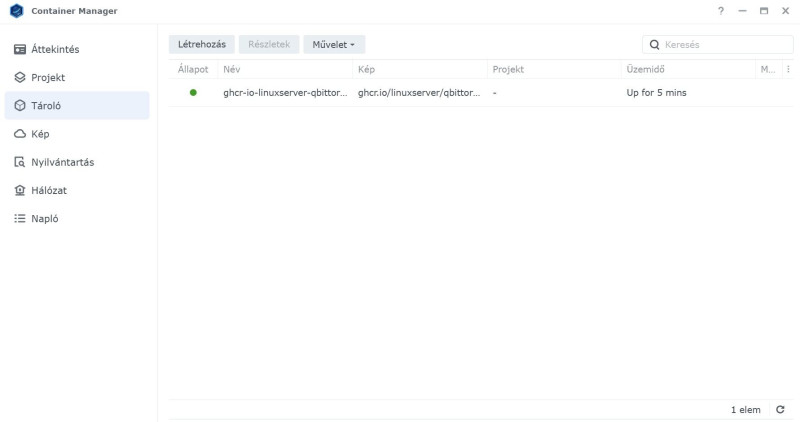Refresh the container list
The height and width of the screenshot is (422, 800).
[x=780, y=409]
